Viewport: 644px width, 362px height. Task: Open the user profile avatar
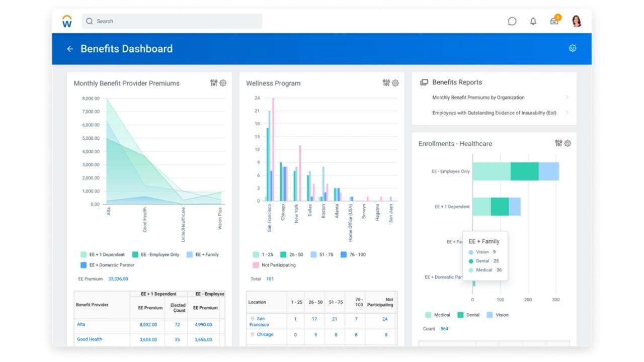pos(577,21)
